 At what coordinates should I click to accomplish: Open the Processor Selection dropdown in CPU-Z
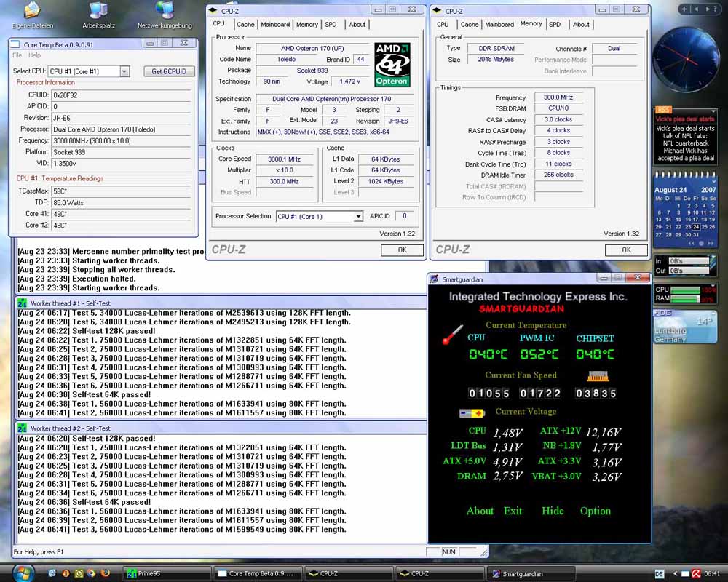358,216
